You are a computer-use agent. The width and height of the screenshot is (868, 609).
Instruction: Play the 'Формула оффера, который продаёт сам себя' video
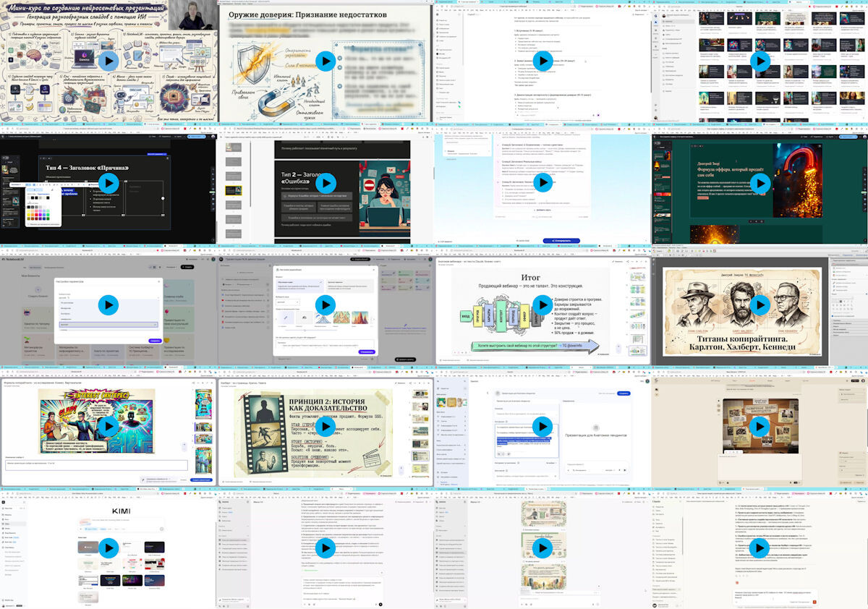759,183
